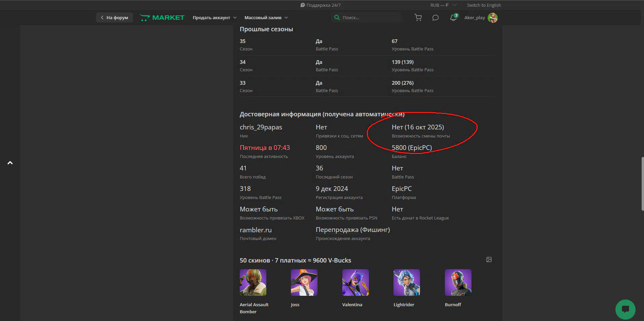This screenshot has height=321, width=644.
Task: Click Может быть value above XBOX label
Action: (259, 209)
